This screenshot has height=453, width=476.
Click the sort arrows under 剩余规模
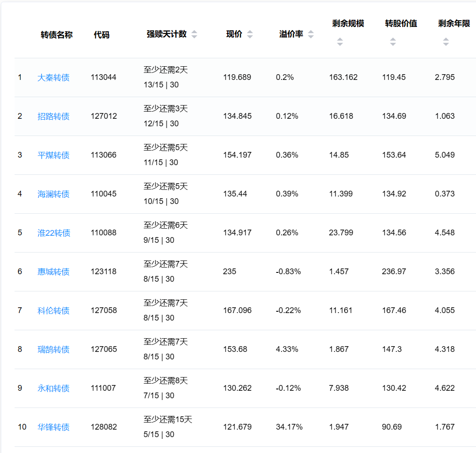340,42
